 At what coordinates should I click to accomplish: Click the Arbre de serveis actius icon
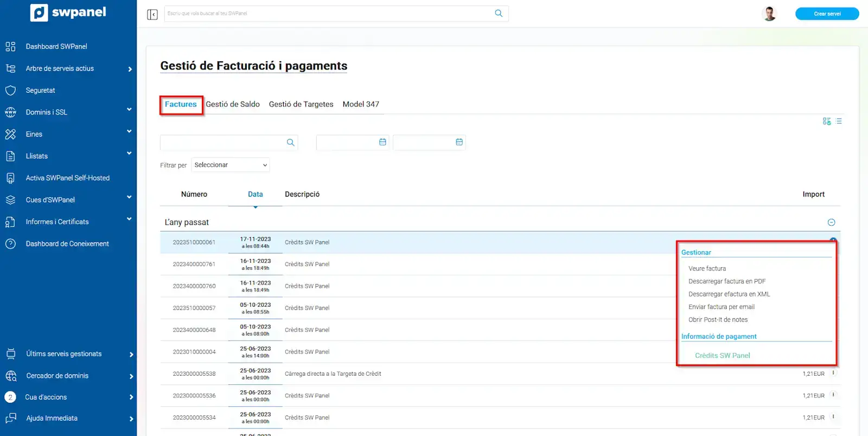click(x=10, y=68)
